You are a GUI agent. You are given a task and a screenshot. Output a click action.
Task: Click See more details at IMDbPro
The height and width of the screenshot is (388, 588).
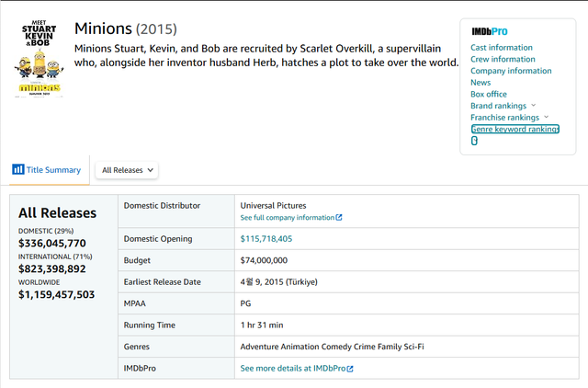pyautogui.click(x=292, y=369)
